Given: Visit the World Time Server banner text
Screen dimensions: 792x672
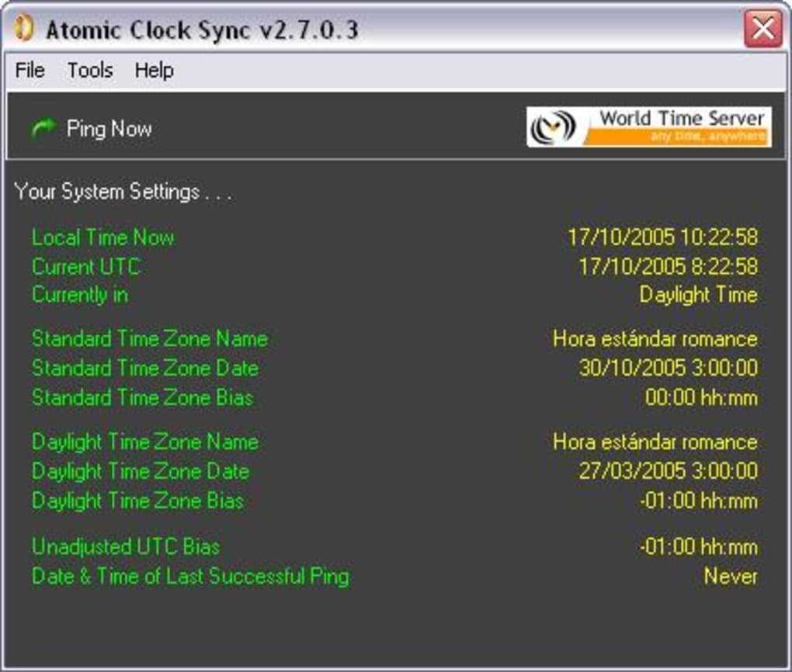Looking at the screenshot, I should 681,120.
